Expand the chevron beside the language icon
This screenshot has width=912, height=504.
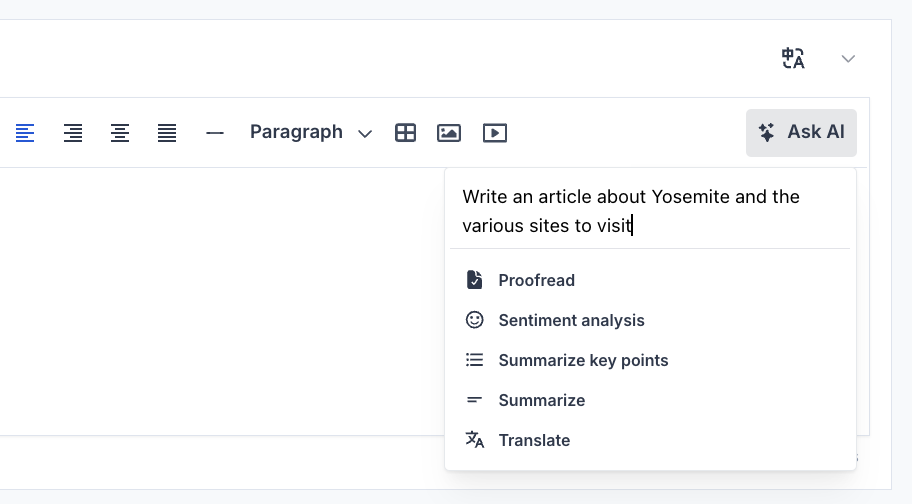(x=848, y=59)
